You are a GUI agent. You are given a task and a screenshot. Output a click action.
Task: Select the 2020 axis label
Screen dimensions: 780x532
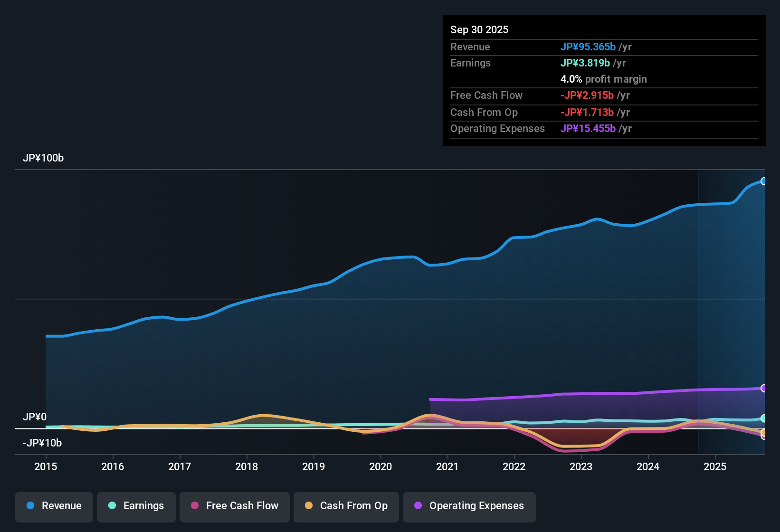[380, 467]
